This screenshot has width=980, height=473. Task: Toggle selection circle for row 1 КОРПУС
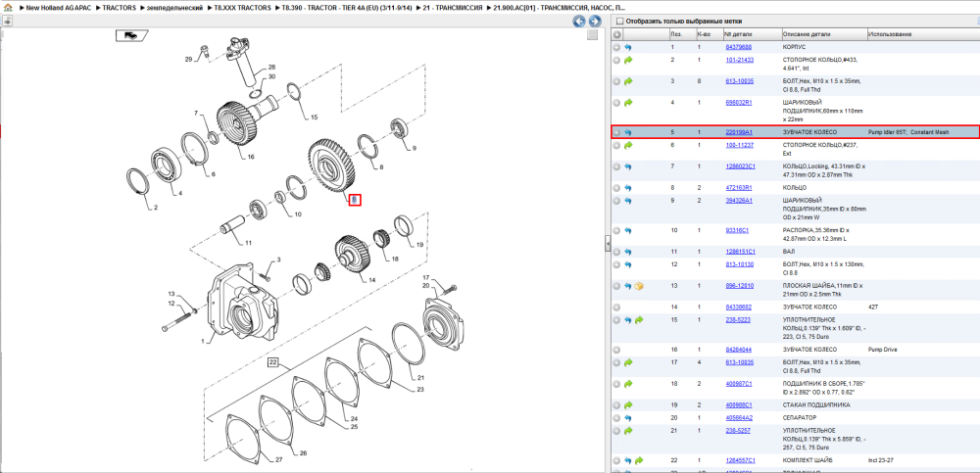[616, 47]
